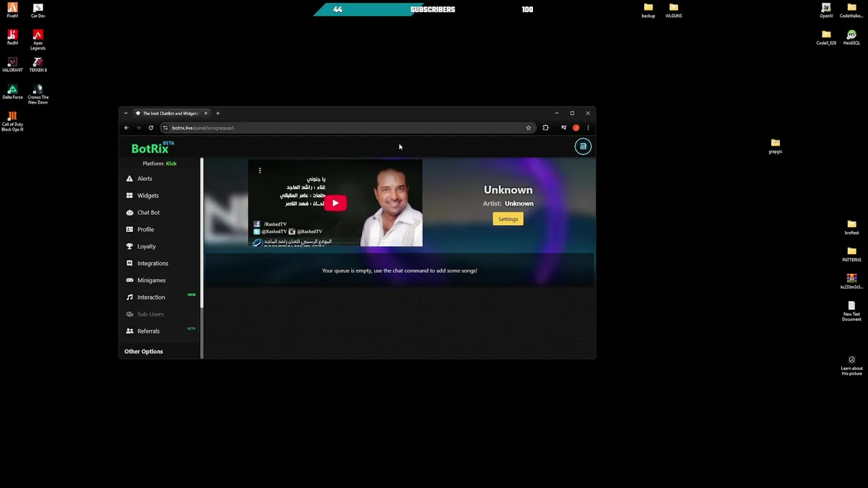The height and width of the screenshot is (488, 868).
Task: Select the Car Dev desktop shortcut
Action: coord(38,11)
